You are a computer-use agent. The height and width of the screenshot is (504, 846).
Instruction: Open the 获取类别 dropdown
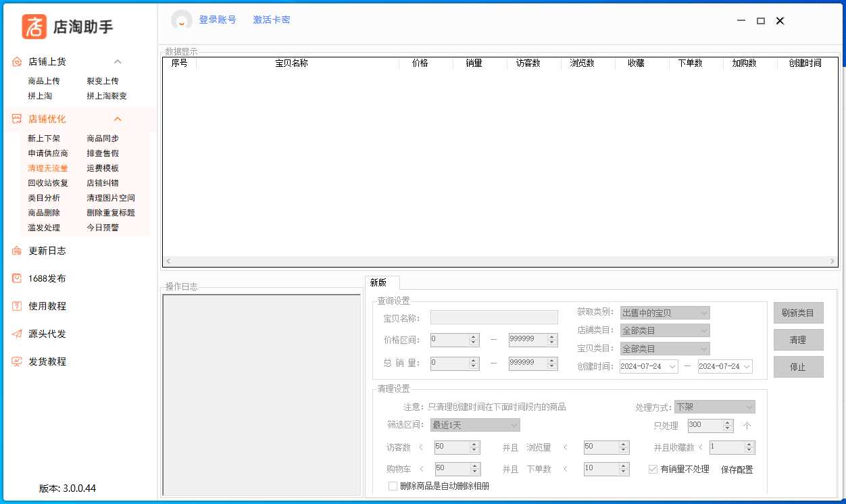click(x=665, y=313)
